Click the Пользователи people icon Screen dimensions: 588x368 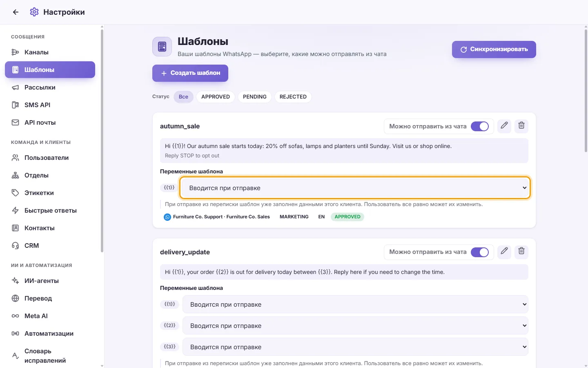15,158
